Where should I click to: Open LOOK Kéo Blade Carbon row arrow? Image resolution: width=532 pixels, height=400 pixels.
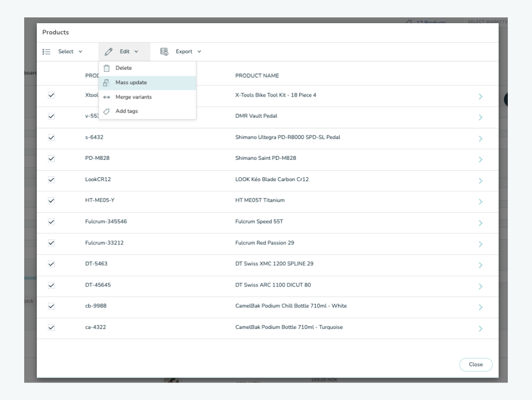(480, 181)
